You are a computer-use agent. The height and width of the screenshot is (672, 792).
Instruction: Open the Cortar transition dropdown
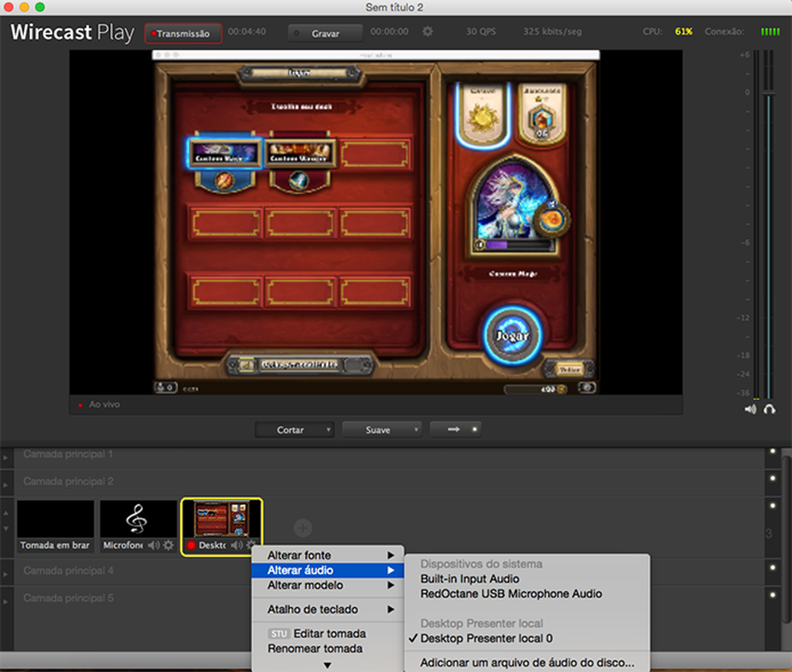(x=295, y=430)
